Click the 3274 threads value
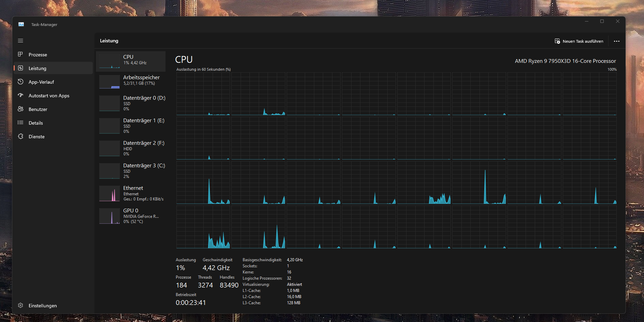 (205, 285)
